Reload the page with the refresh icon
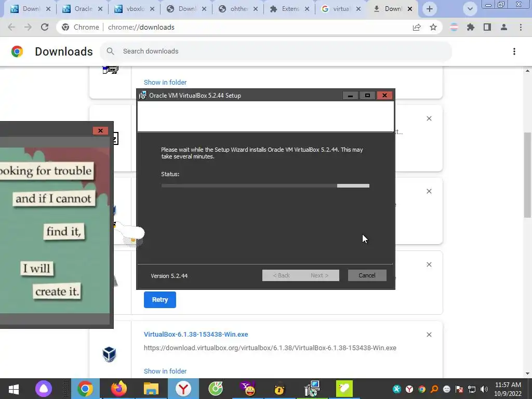Screen dimensions: 532x399 45,27
